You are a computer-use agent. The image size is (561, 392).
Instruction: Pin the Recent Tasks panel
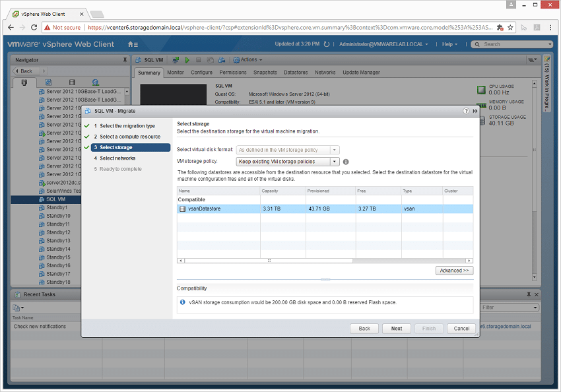pos(529,295)
